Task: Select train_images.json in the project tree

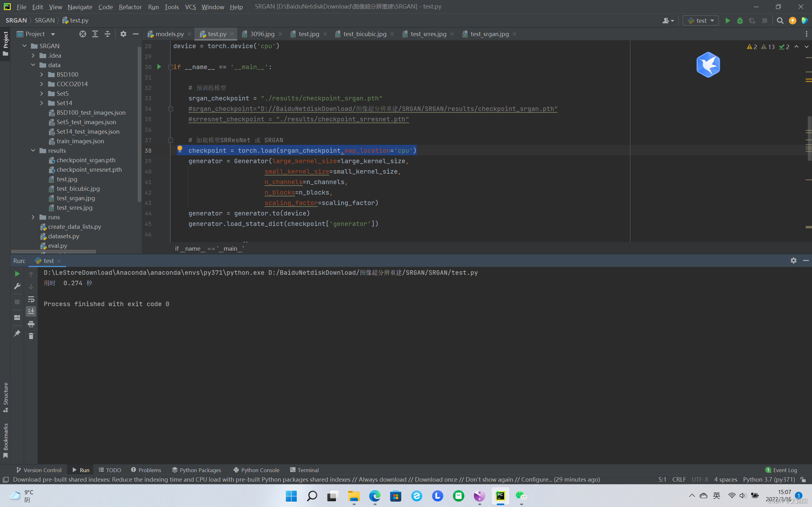Action: pyautogui.click(x=80, y=141)
